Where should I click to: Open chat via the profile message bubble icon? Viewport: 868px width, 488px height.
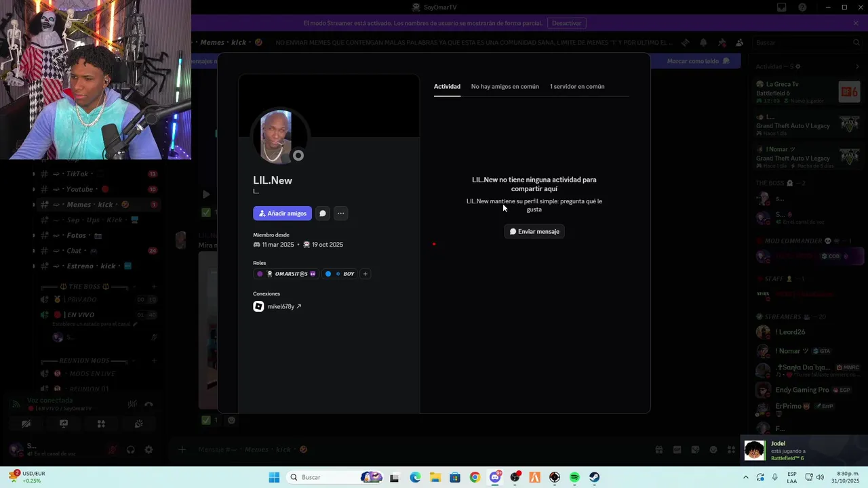(323, 213)
